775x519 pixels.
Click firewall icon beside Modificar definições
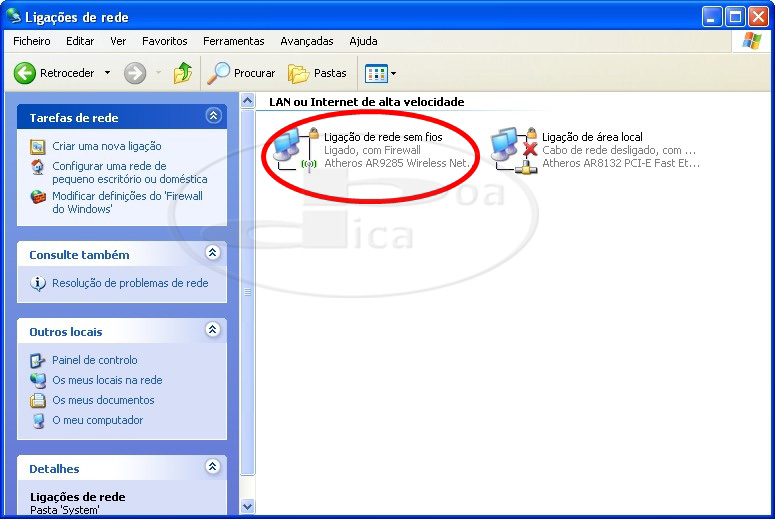point(38,197)
